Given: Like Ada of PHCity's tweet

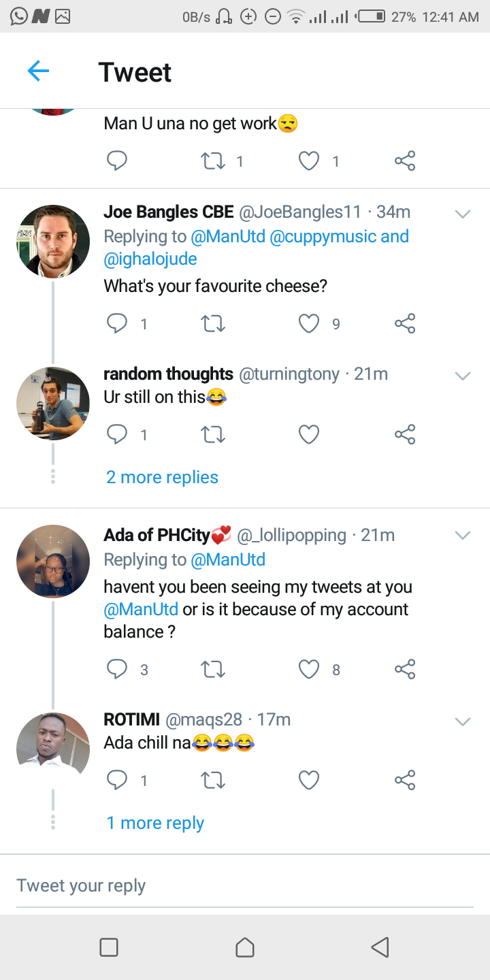Looking at the screenshot, I should pos(309,670).
